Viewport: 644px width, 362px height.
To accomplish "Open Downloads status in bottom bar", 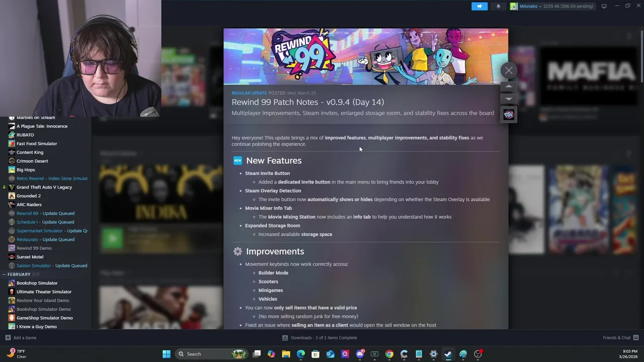I will click(319, 338).
